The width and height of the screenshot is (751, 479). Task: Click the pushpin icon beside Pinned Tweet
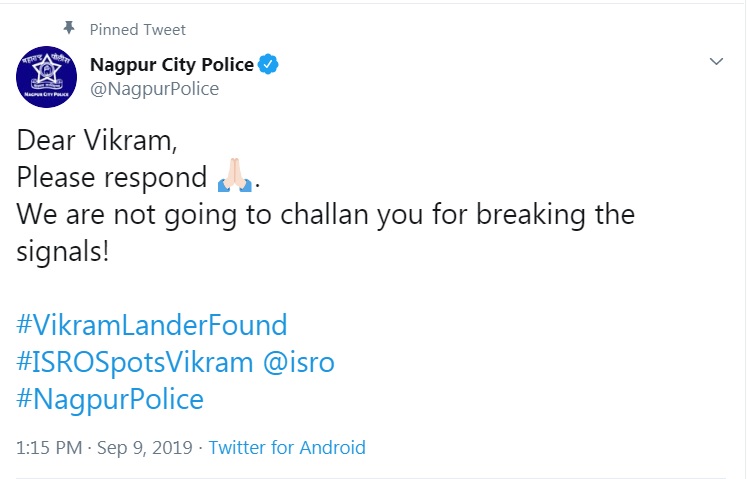coord(69,28)
